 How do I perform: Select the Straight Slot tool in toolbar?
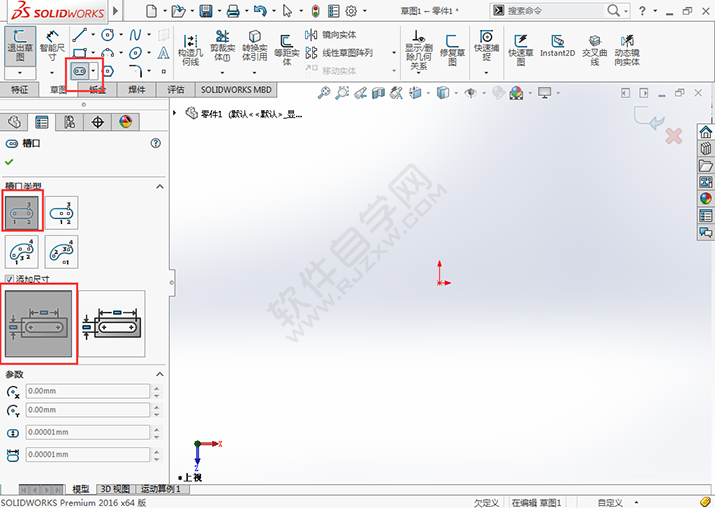79,71
